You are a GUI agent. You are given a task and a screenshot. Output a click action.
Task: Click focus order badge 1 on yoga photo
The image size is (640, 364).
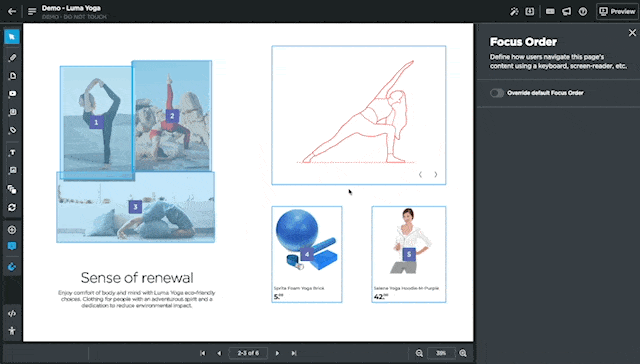[x=96, y=122]
